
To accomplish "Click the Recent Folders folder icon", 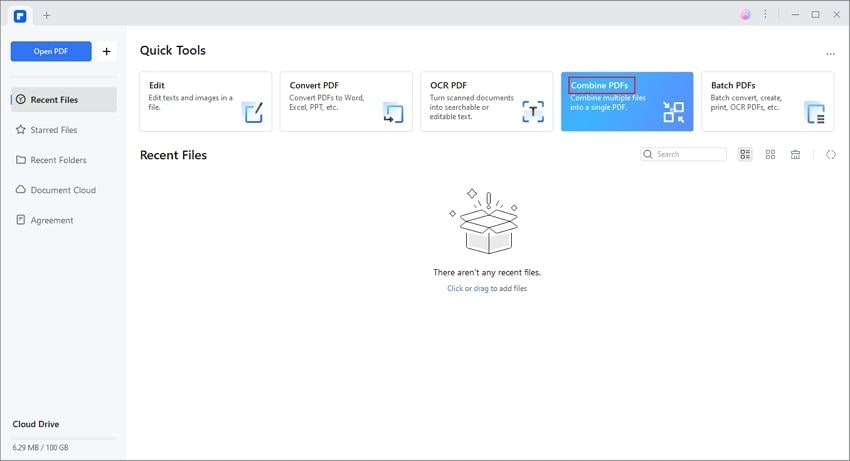I will (21, 160).
